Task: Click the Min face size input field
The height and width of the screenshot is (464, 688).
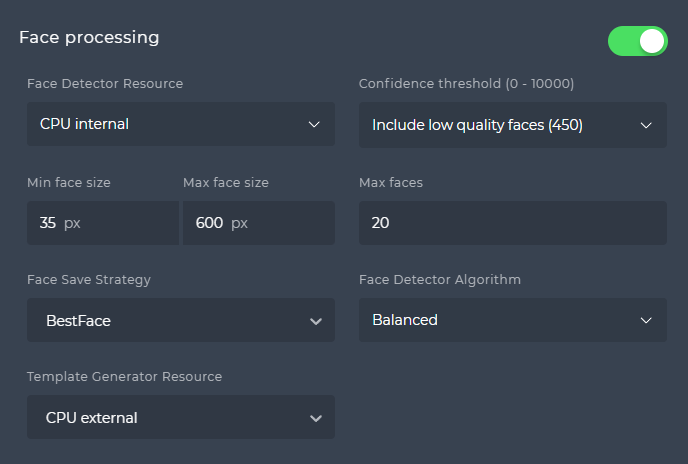Action: pos(103,223)
